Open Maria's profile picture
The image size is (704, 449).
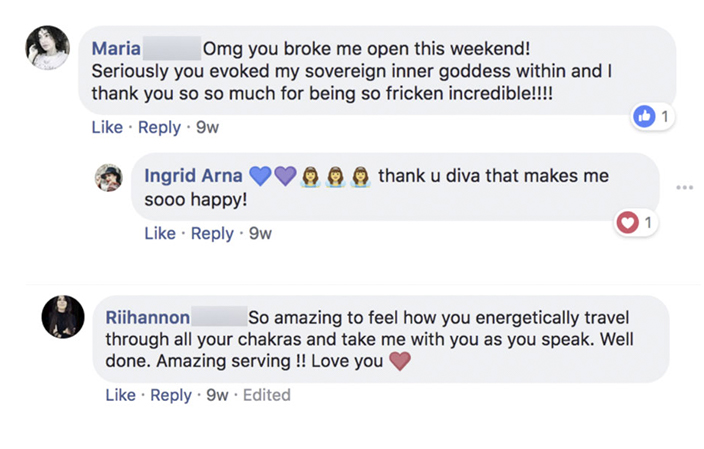tap(48, 47)
